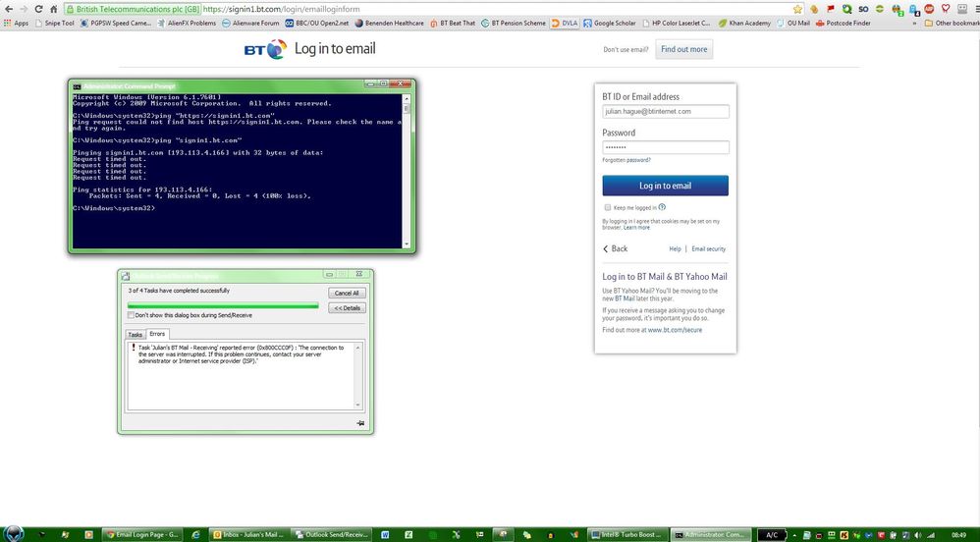980x542 pixels.
Task: Click the Command Prompt vertical scrollbar
Action: (407, 171)
